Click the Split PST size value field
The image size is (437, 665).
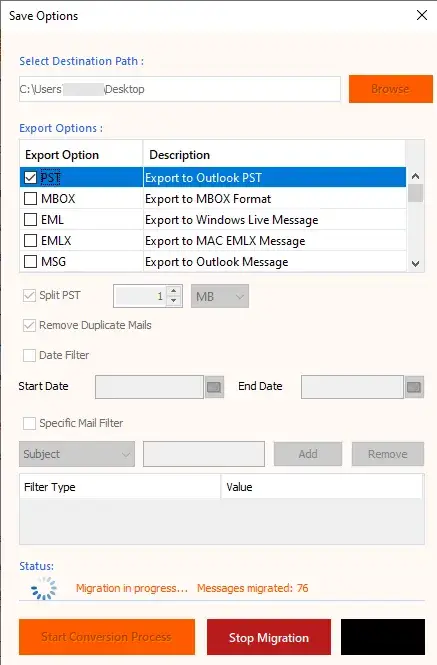(x=140, y=296)
